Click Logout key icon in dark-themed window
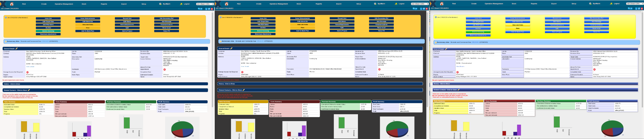 click(396, 4)
